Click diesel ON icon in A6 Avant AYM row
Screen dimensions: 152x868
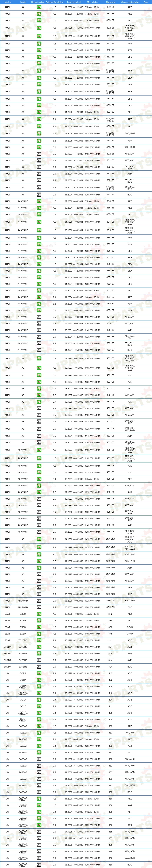click(x=39, y=525)
